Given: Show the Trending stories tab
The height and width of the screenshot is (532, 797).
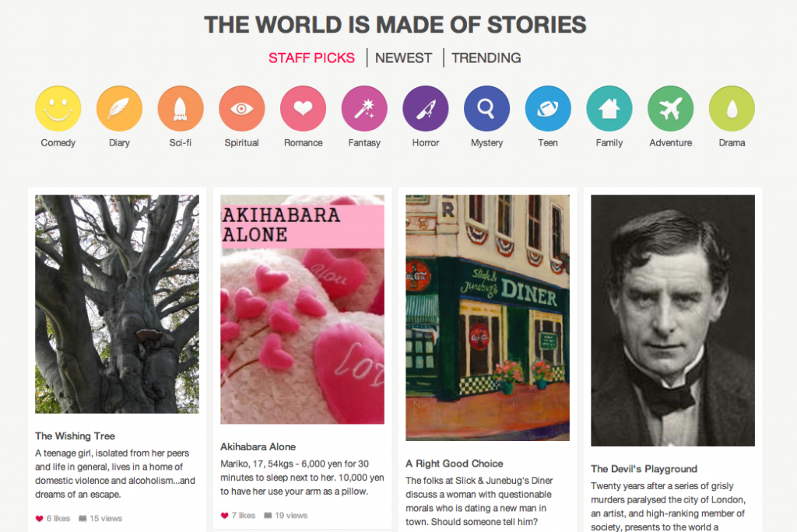Looking at the screenshot, I should [x=486, y=58].
